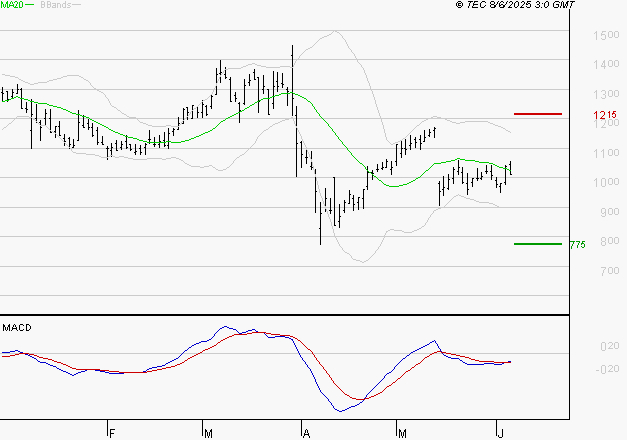The image size is (627, 440).
Task: Click the BBands legend label
Action: pyautogui.click(x=56, y=5)
